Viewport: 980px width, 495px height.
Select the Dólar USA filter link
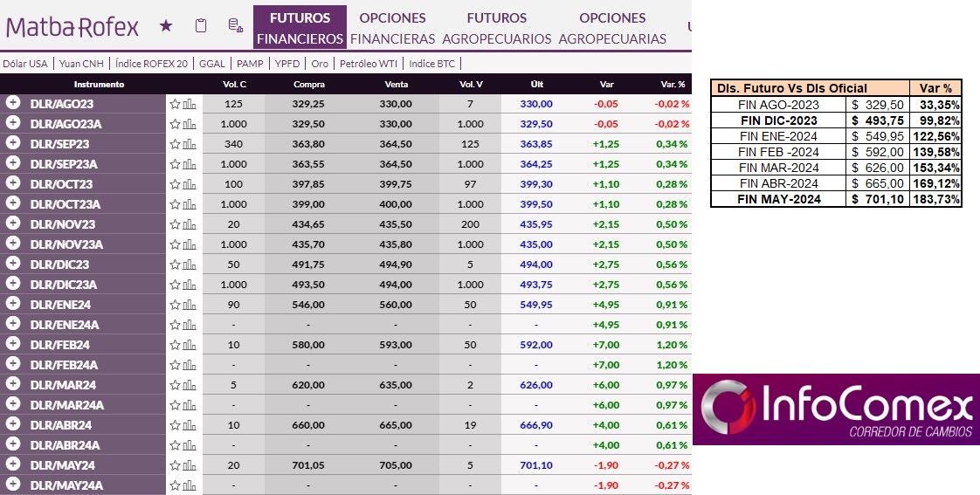click(25, 64)
